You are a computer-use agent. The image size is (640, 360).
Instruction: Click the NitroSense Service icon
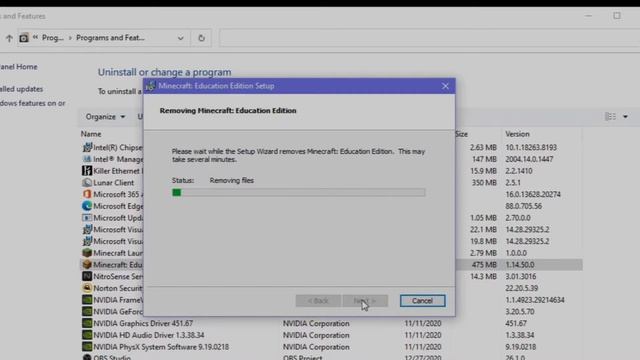tap(87, 276)
